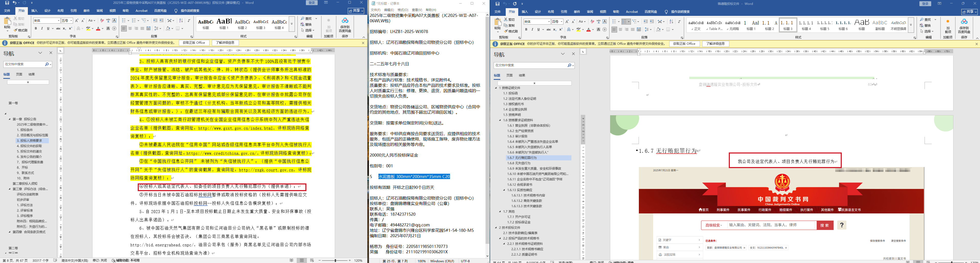
Task: Switch to Web Layout in 招标文件 status bar
Action: point(312,260)
